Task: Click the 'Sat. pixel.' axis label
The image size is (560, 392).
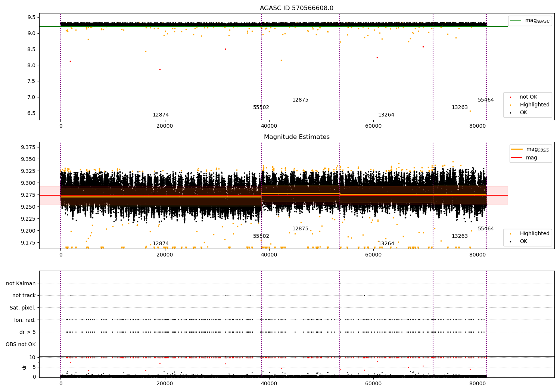Action: click(x=23, y=308)
